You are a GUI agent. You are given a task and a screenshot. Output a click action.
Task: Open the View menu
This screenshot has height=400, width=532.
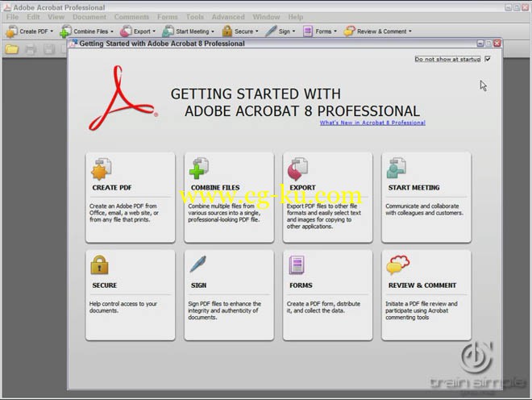click(x=56, y=17)
